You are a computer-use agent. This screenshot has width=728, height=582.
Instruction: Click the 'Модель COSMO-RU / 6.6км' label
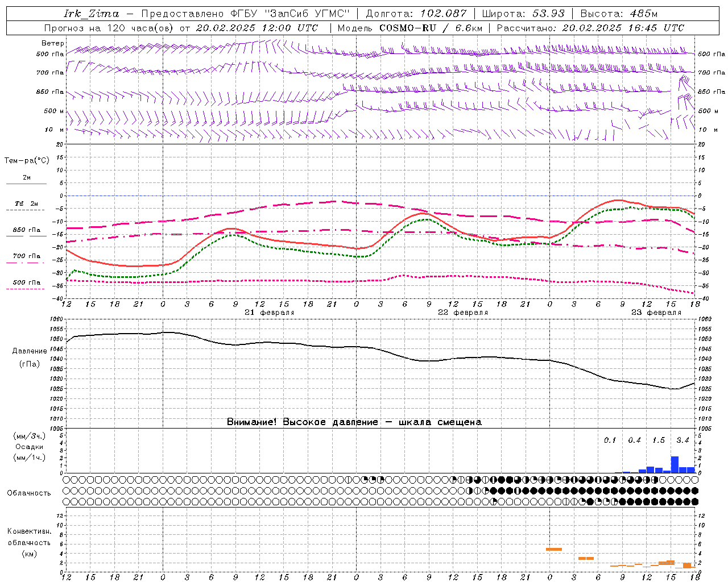[x=410, y=28]
